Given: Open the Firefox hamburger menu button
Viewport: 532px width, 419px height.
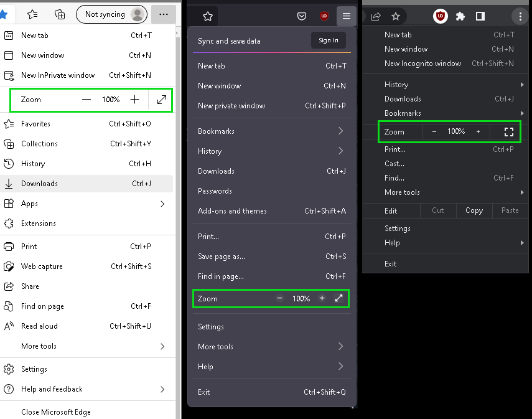Looking at the screenshot, I should (x=347, y=16).
